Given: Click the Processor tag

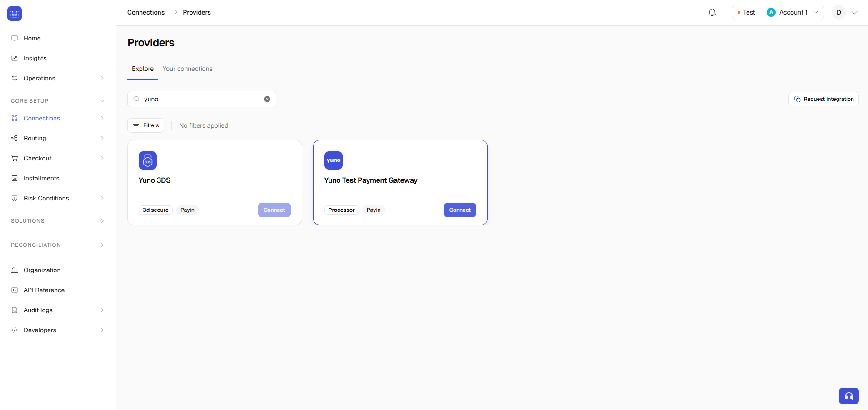Looking at the screenshot, I should (x=342, y=210).
